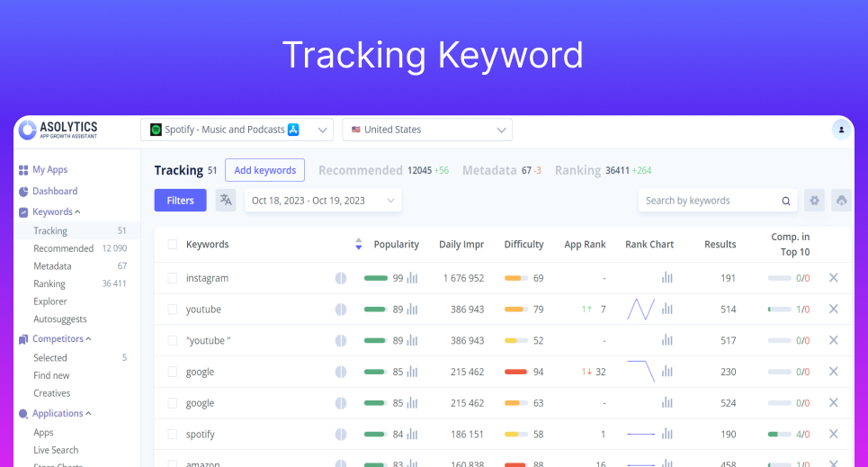868x467 pixels.
Task: Click the Daily Impr column header
Action: tap(461, 245)
